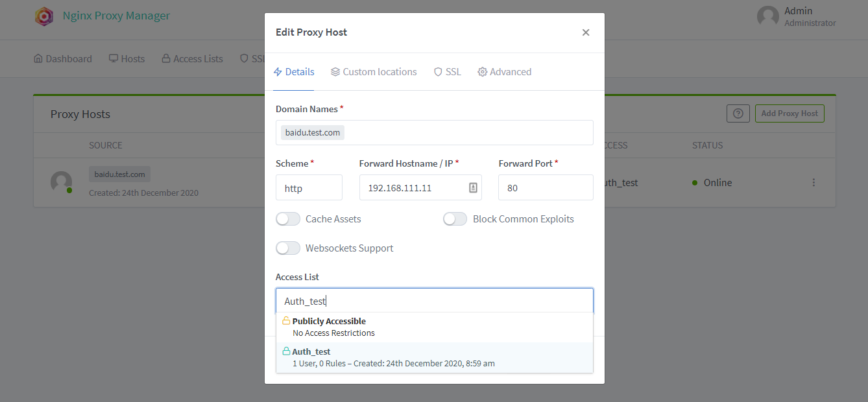The image size is (868, 402).
Task: Click the Add Proxy Host button
Action: (x=789, y=113)
